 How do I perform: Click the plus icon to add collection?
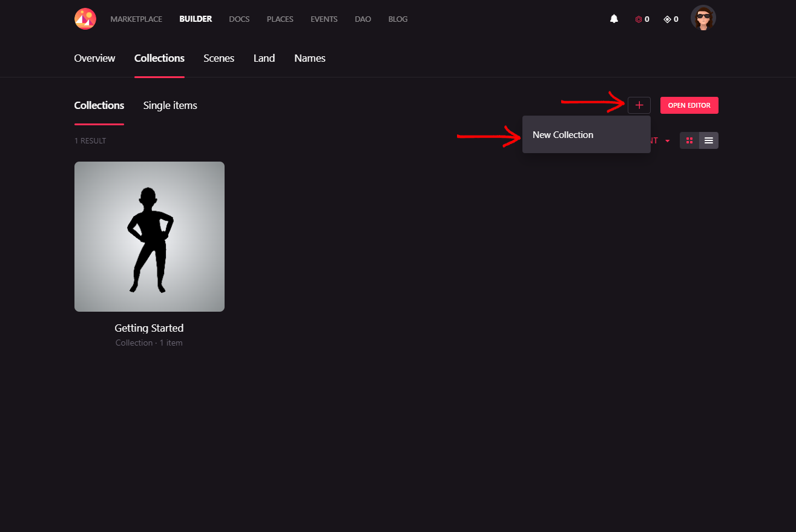639,105
